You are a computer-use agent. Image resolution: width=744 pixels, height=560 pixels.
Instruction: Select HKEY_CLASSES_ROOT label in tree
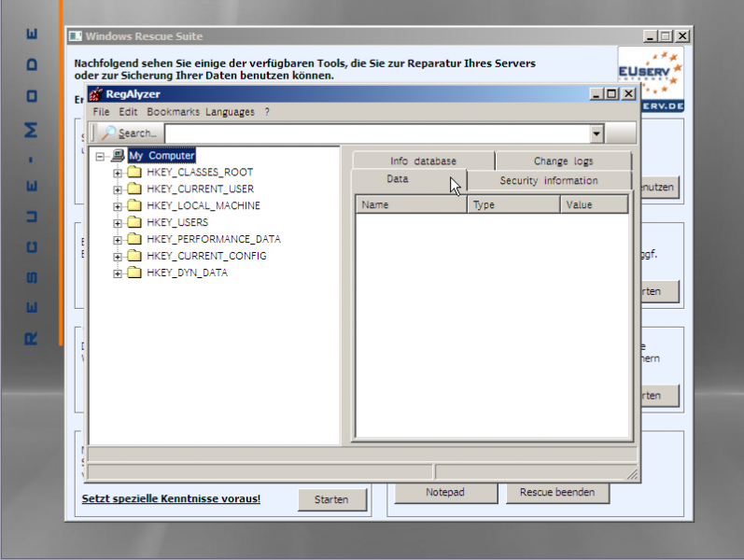[x=200, y=173]
